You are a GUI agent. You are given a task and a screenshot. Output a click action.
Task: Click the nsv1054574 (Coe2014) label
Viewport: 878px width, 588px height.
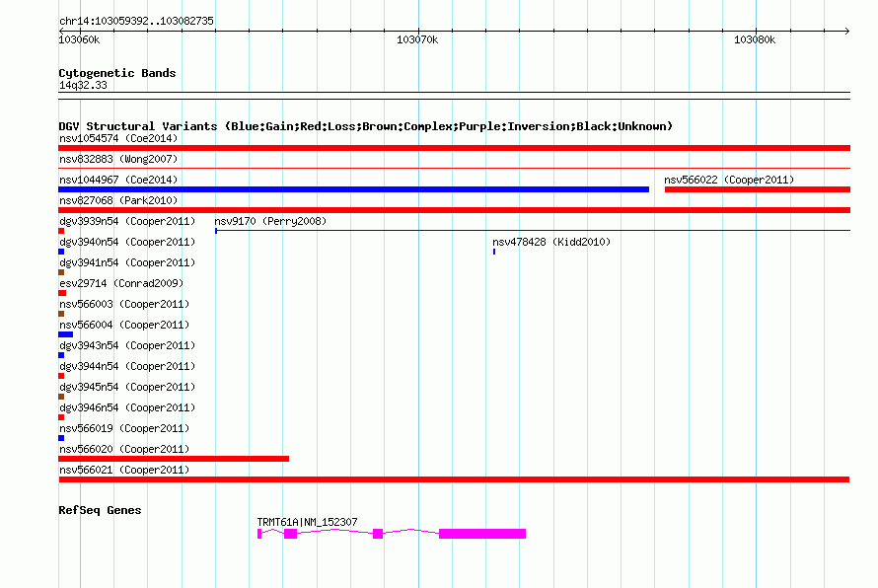[118, 138]
